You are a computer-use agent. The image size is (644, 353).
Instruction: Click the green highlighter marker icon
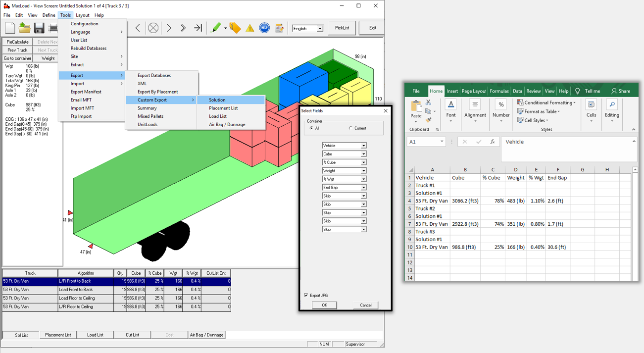[216, 28]
